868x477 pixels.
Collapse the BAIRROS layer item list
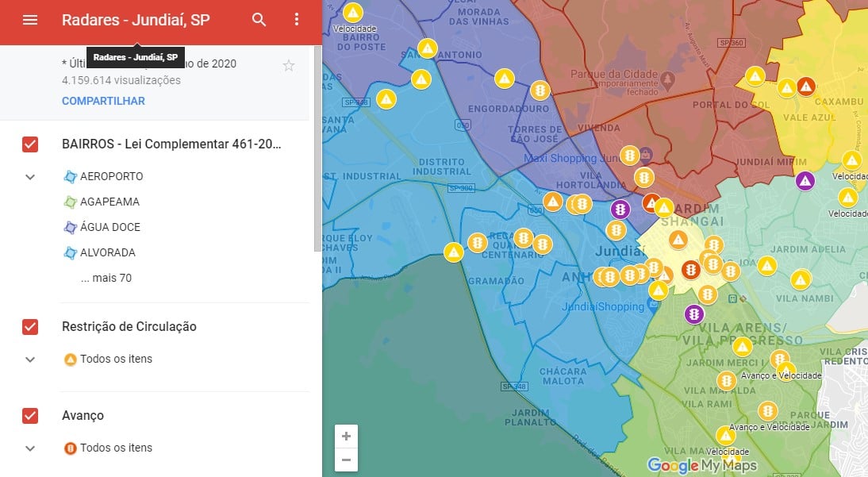tap(30, 177)
